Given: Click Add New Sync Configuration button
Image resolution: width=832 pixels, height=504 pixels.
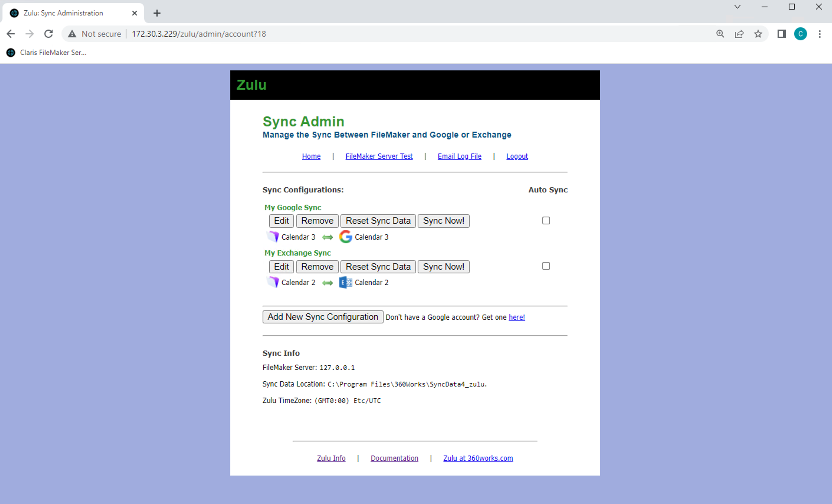Looking at the screenshot, I should coord(323,317).
